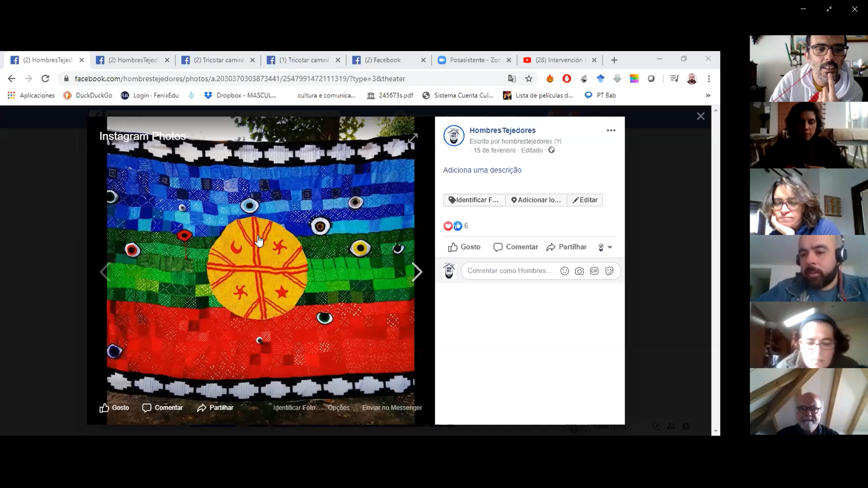Open the HombresTejedores page name link
Viewport: 868px width, 488px height.
click(502, 130)
